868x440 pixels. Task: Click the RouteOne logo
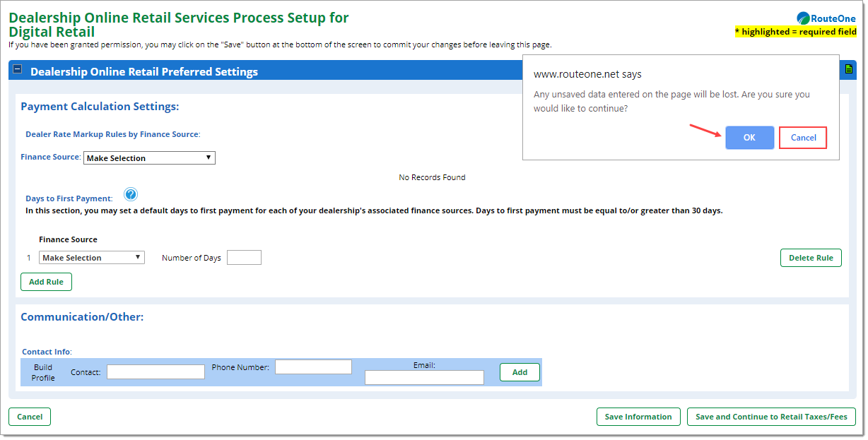[x=826, y=18]
